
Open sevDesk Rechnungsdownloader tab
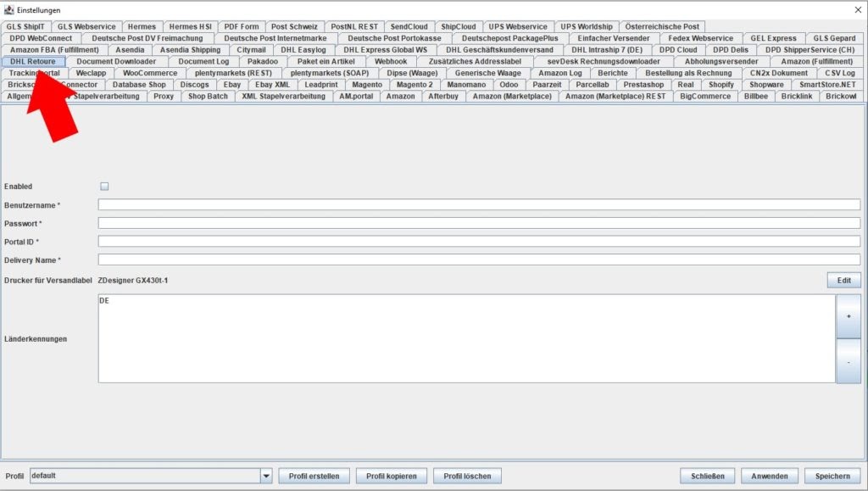point(604,61)
